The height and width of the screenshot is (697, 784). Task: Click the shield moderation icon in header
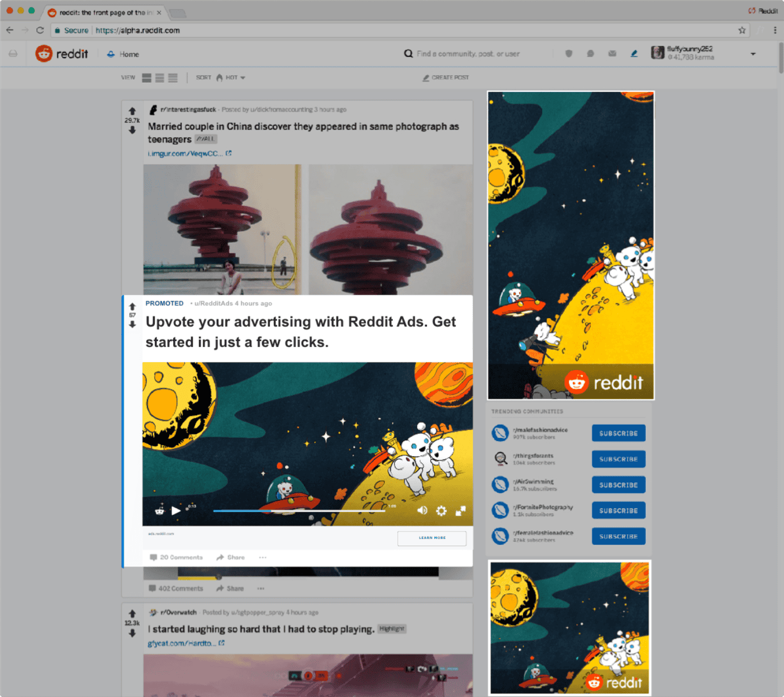pos(569,54)
